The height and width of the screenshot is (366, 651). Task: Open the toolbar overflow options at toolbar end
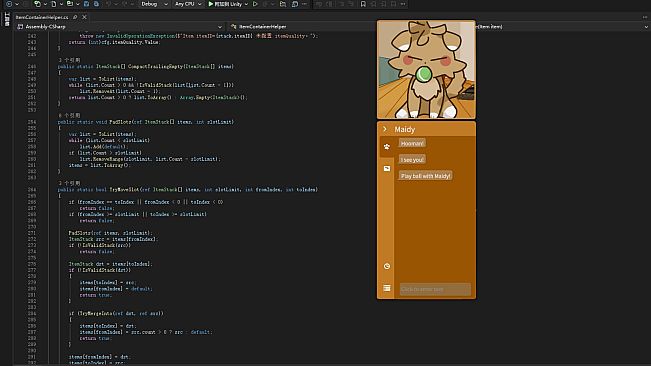pos(403,4)
